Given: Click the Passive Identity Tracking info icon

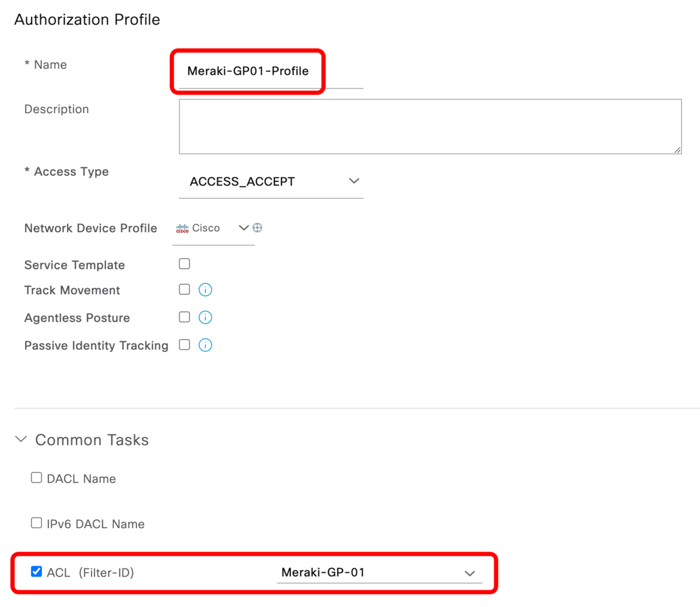Looking at the screenshot, I should 205,345.
